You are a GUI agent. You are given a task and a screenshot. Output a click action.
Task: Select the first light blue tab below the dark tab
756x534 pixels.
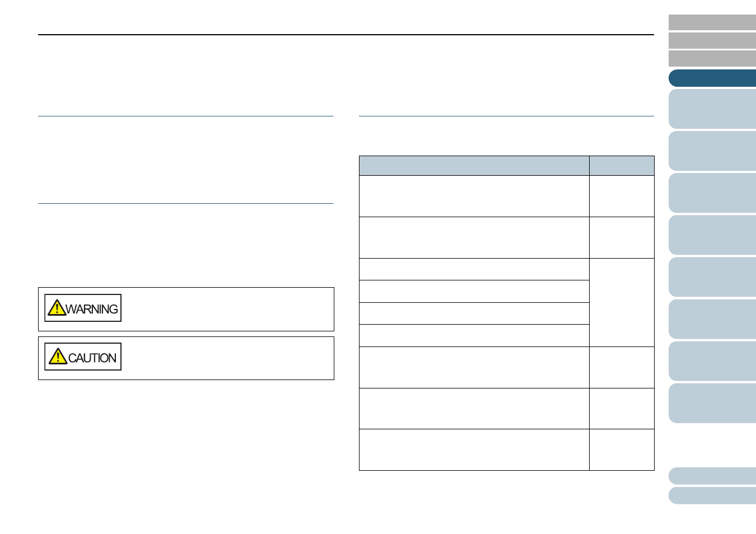click(712, 109)
